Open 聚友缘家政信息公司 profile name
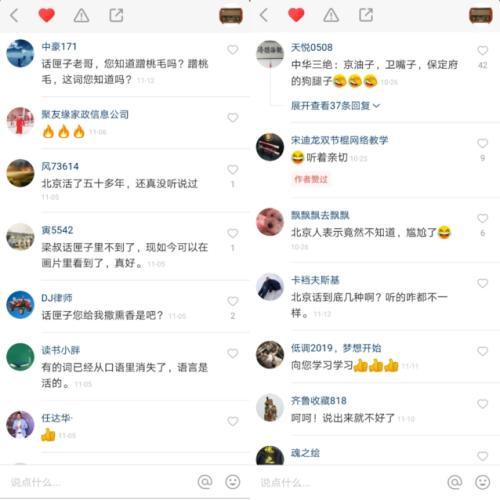The width and height of the screenshot is (500, 500). pyautogui.click(x=85, y=114)
